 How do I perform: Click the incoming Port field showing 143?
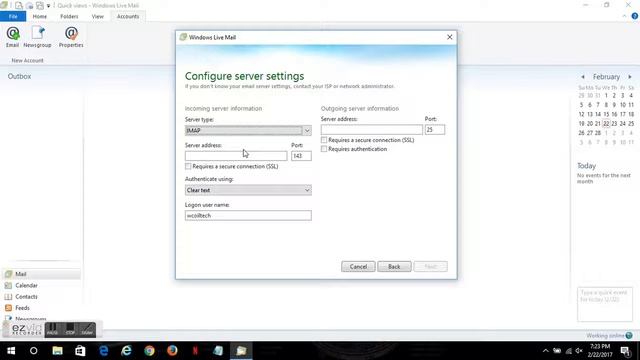301,156
